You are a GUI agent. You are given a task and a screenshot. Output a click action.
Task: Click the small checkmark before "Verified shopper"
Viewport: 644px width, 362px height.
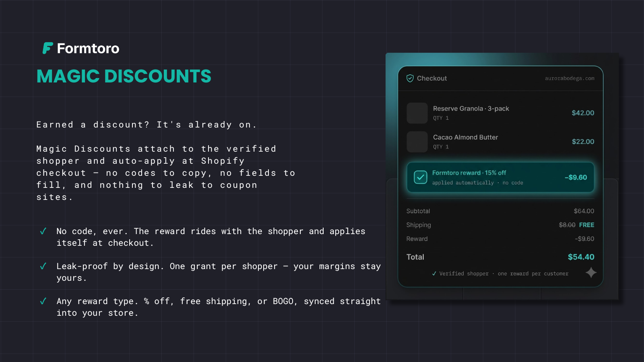[434, 274]
